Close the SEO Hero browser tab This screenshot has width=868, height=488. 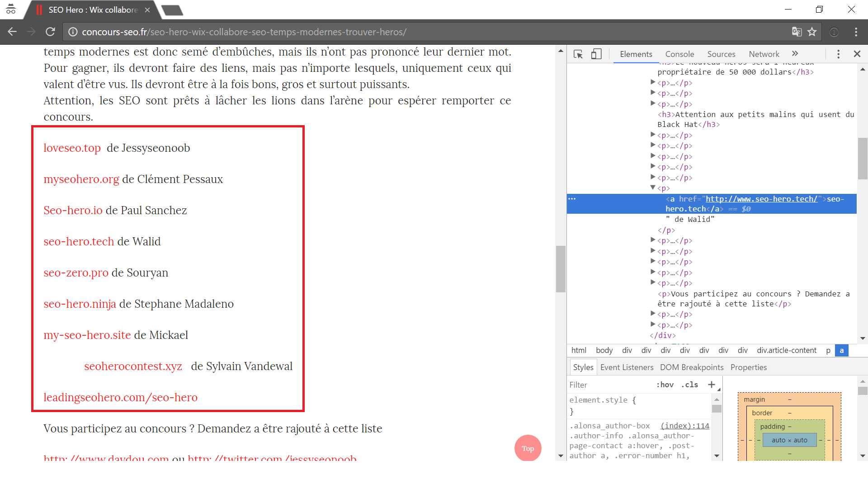tap(147, 10)
